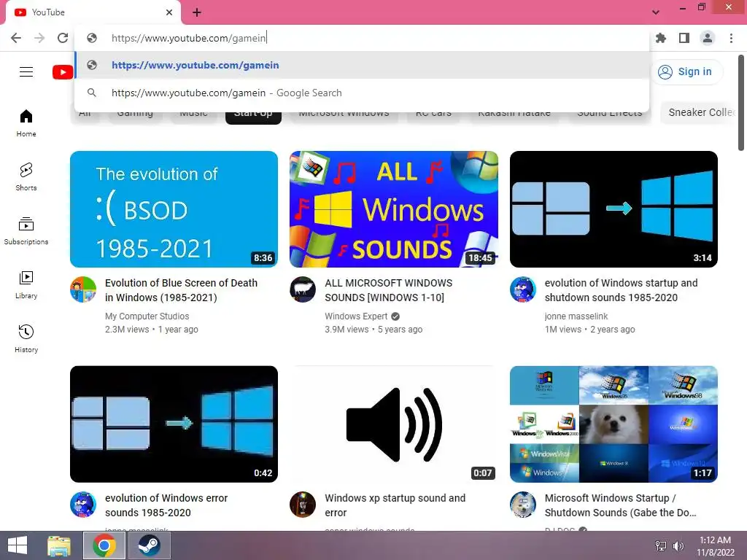Open the tab search chevron in title bar
This screenshot has height=560, width=747.
pos(656,12)
